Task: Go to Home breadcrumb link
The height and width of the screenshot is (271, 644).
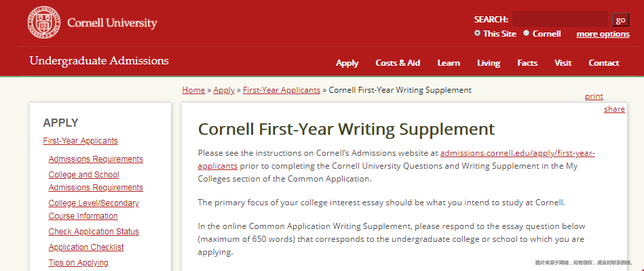Action: click(193, 90)
